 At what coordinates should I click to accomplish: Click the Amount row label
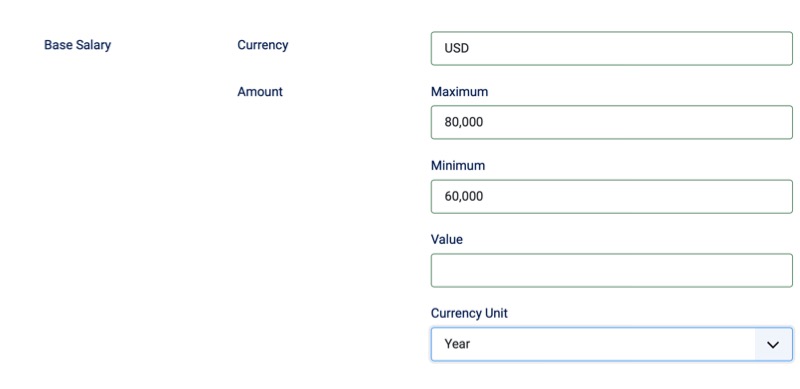pos(260,92)
